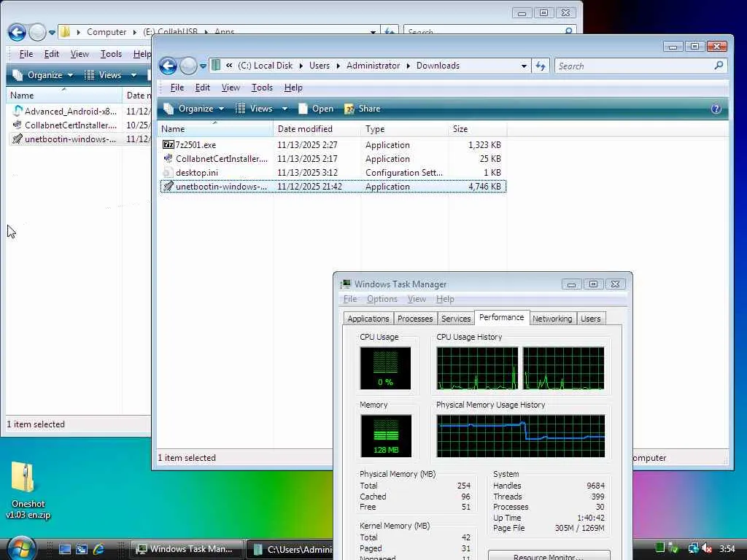Screen dimensions: 747x560
Task: Sort by Size column header in Downloads
Action: (x=477, y=129)
